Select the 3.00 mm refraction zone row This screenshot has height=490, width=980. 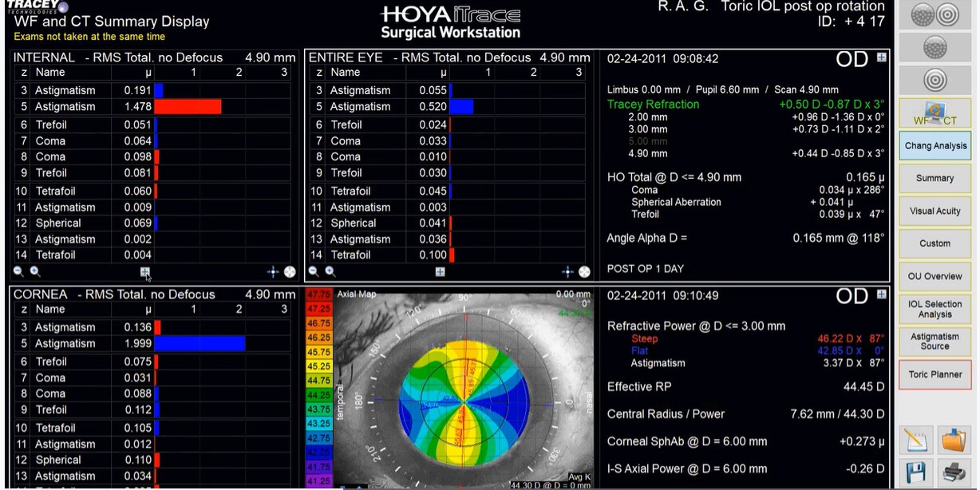pyautogui.click(x=756, y=129)
